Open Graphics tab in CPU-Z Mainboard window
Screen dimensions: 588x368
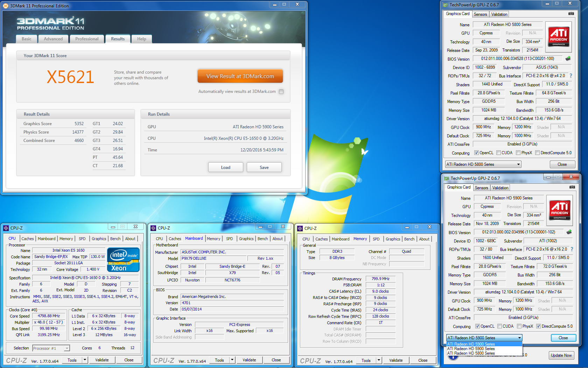(x=246, y=239)
